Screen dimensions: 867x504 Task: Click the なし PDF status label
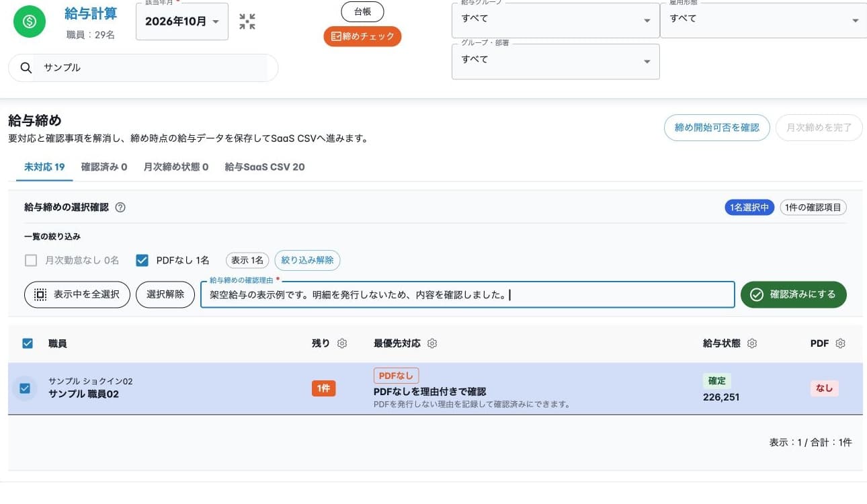pos(824,388)
